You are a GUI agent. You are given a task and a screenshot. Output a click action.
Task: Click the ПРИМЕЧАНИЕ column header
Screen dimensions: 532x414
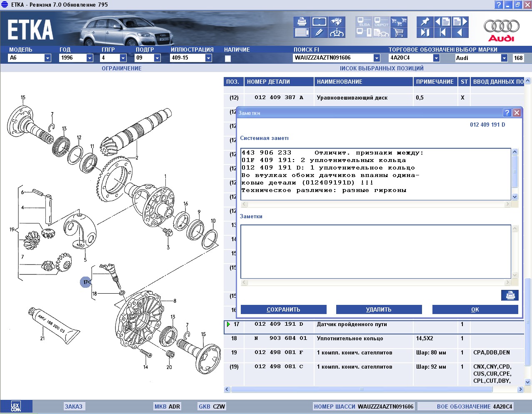[435, 82]
